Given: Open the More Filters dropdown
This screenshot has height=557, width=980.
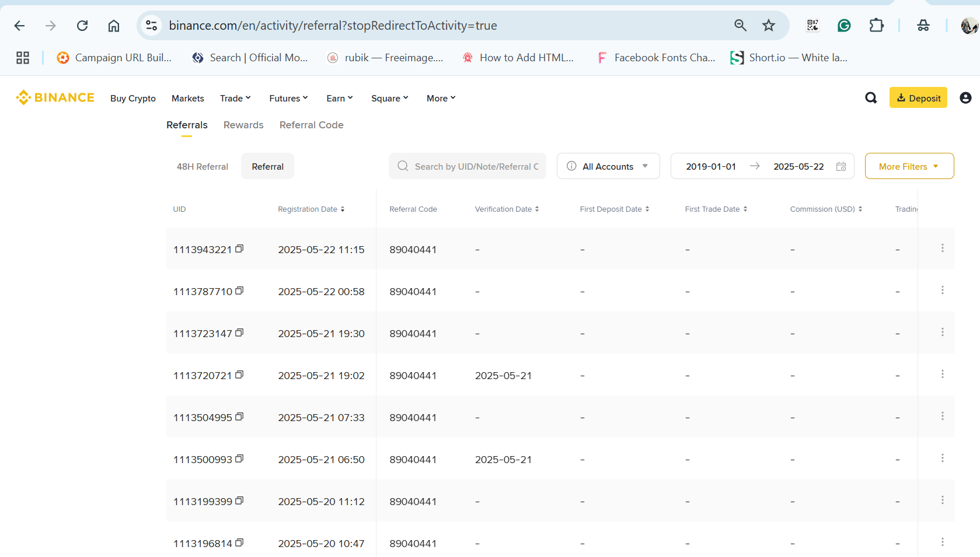Looking at the screenshot, I should (x=909, y=166).
